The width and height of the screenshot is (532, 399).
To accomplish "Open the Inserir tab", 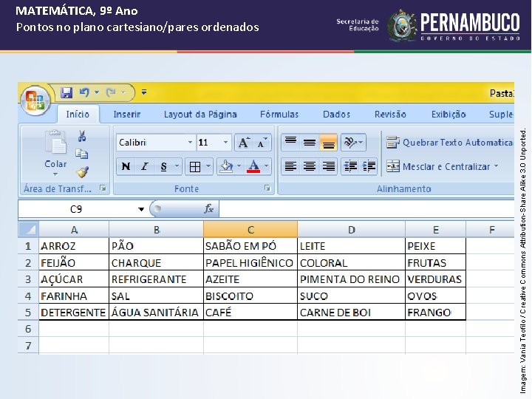I will click(x=127, y=115).
